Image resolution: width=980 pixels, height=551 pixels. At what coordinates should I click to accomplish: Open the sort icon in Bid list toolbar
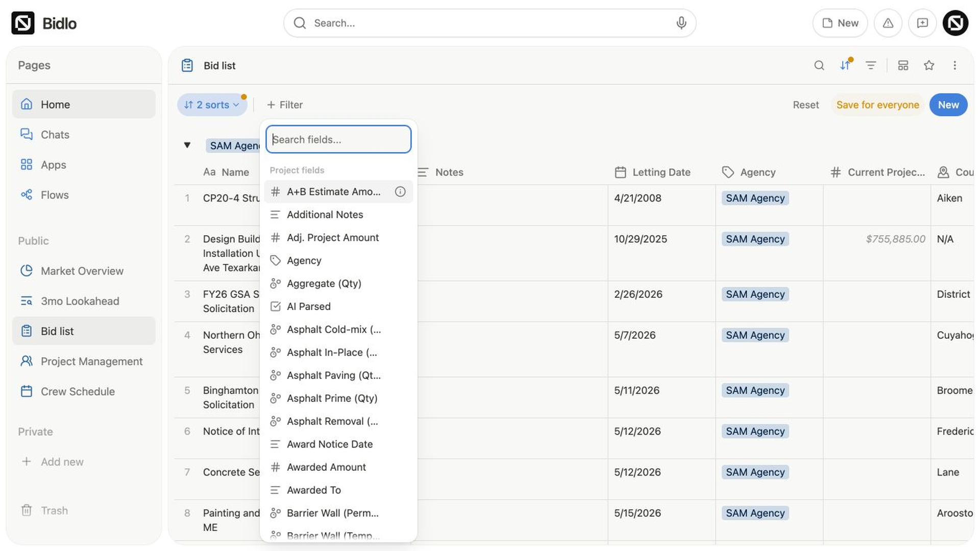pyautogui.click(x=845, y=65)
